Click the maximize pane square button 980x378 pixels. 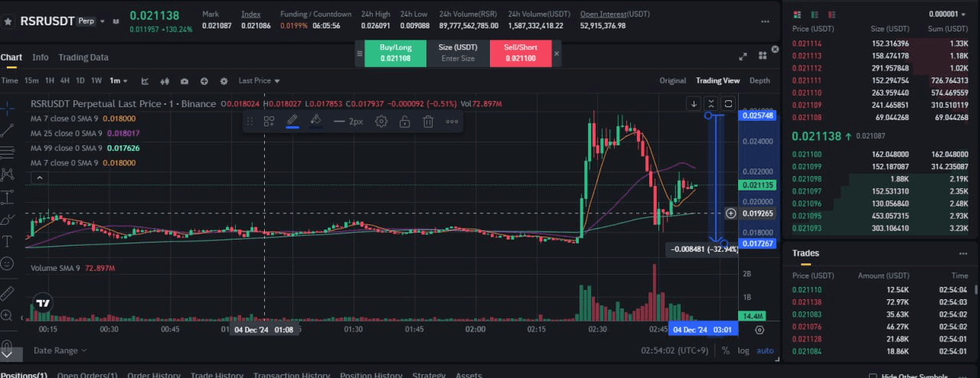[x=728, y=103]
